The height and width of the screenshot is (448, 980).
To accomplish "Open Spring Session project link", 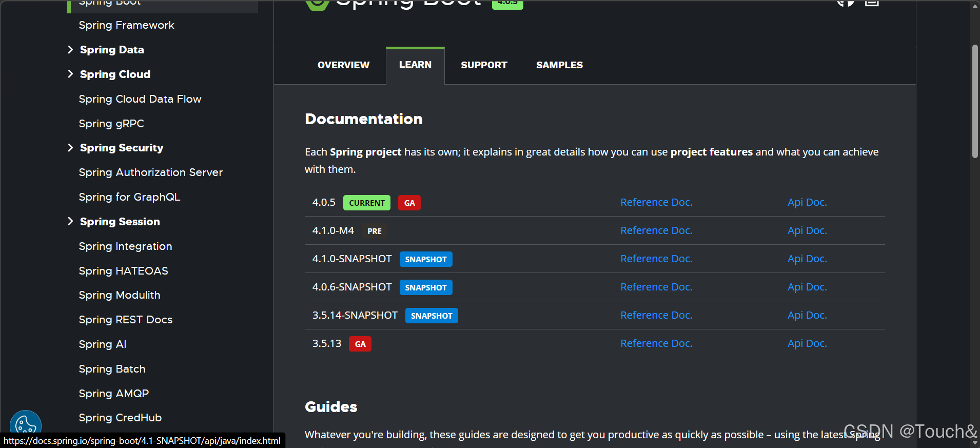I will (120, 222).
